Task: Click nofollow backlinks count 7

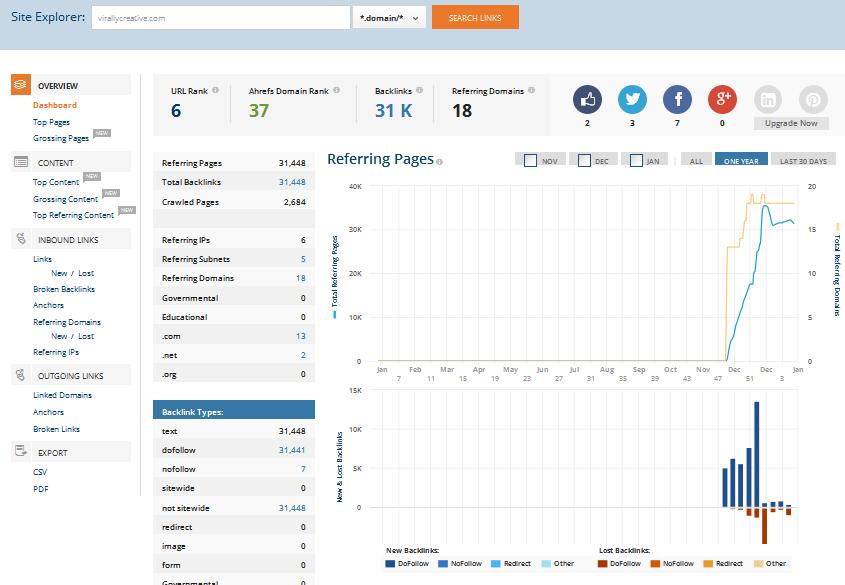Action: 303,469
